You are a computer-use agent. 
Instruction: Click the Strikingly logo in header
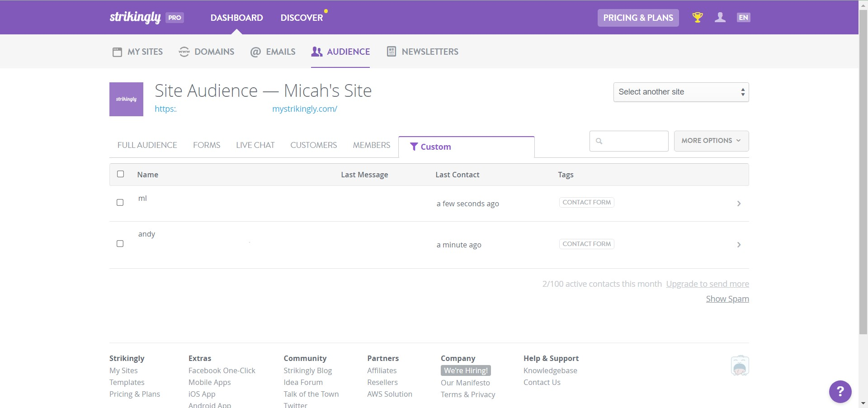135,18
